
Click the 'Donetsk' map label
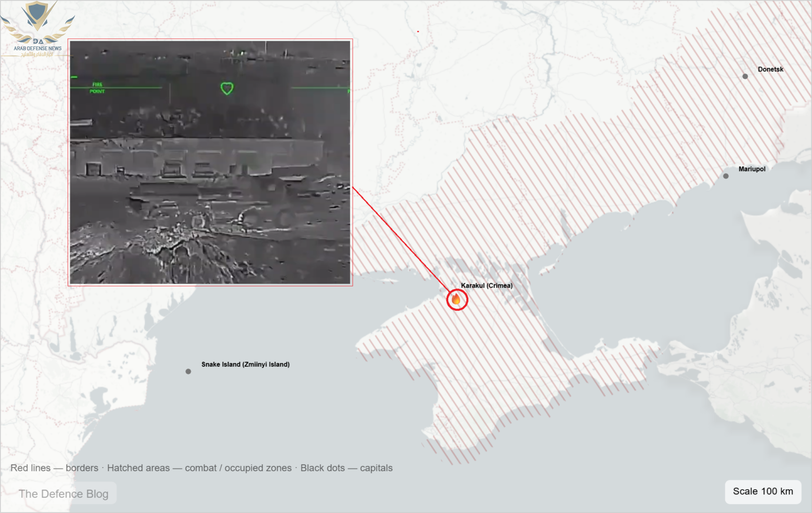point(770,69)
